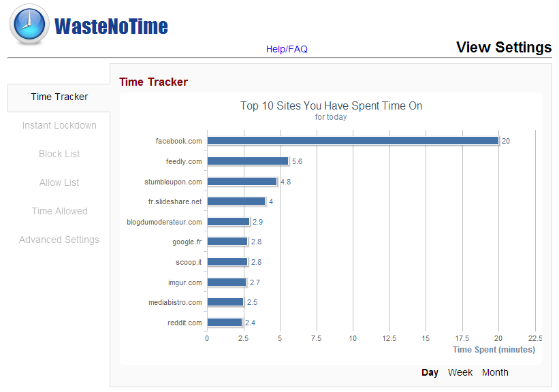Switch chart range to Week
559x392 pixels.
pyautogui.click(x=460, y=372)
